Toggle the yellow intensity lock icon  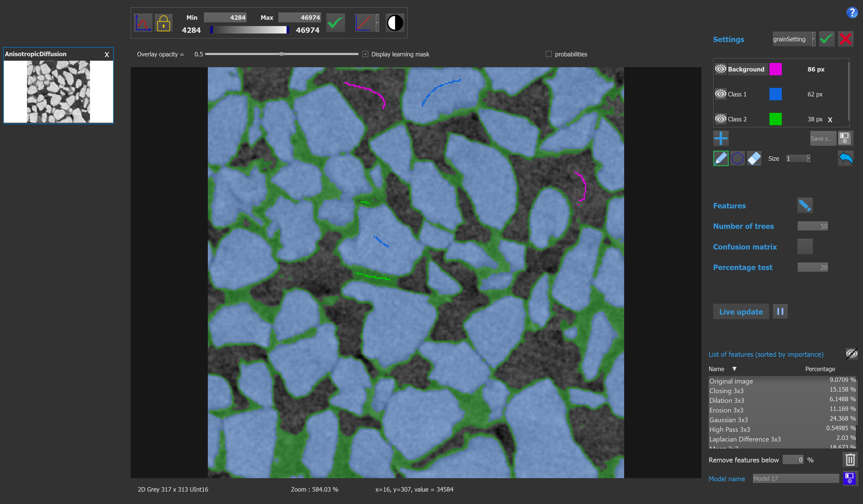[x=163, y=23]
